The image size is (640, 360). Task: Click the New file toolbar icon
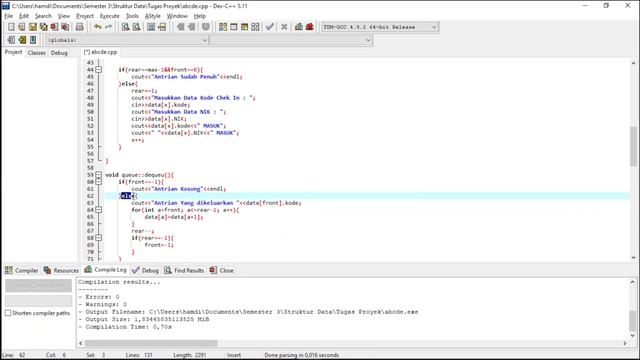[11, 27]
